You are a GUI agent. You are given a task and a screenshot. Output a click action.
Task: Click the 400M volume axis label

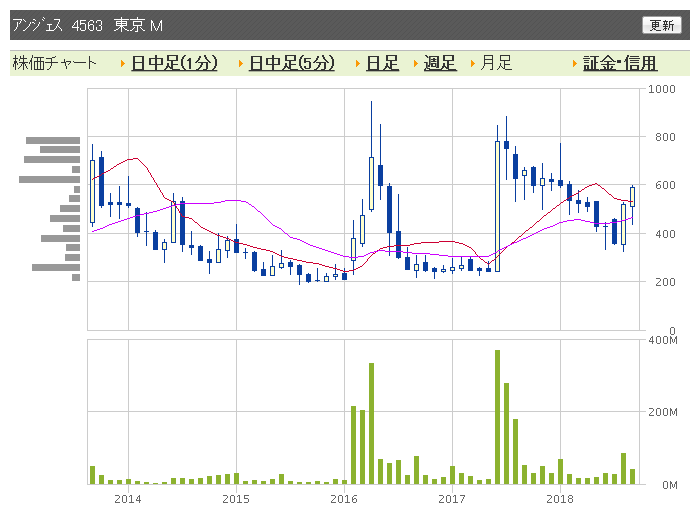click(663, 341)
